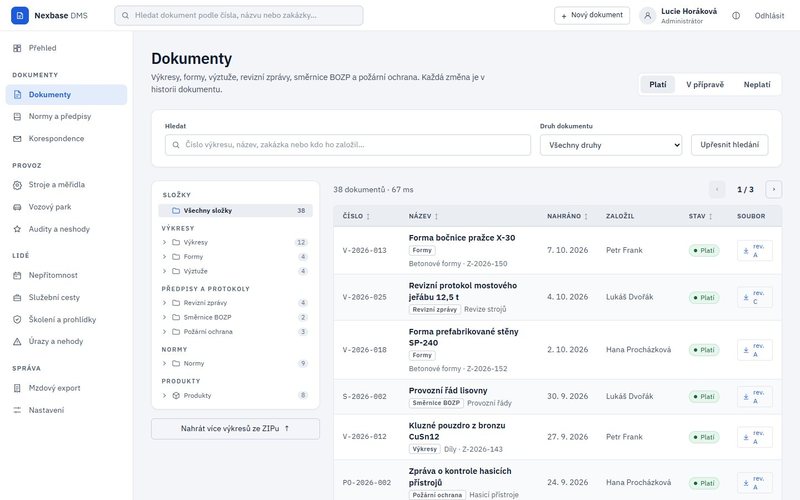The image size is (800, 500).
Task: Expand the Revizní zprávy folder chevron
Action: tap(164, 303)
